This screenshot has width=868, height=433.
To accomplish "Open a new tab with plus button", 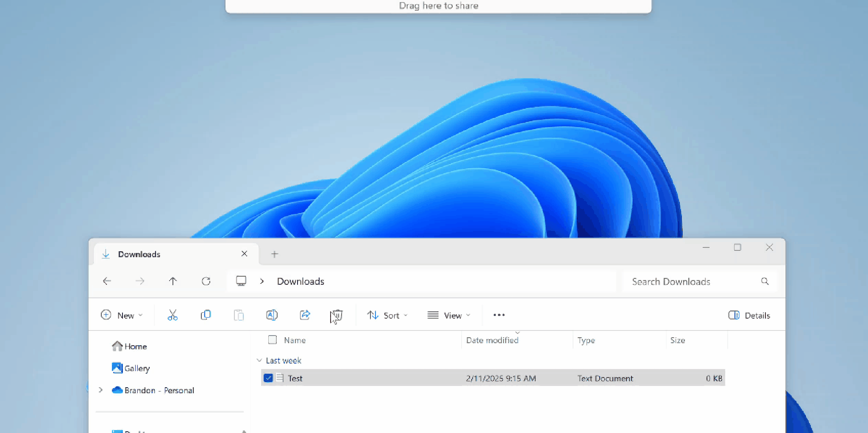I will pyautogui.click(x=275, y=254).
